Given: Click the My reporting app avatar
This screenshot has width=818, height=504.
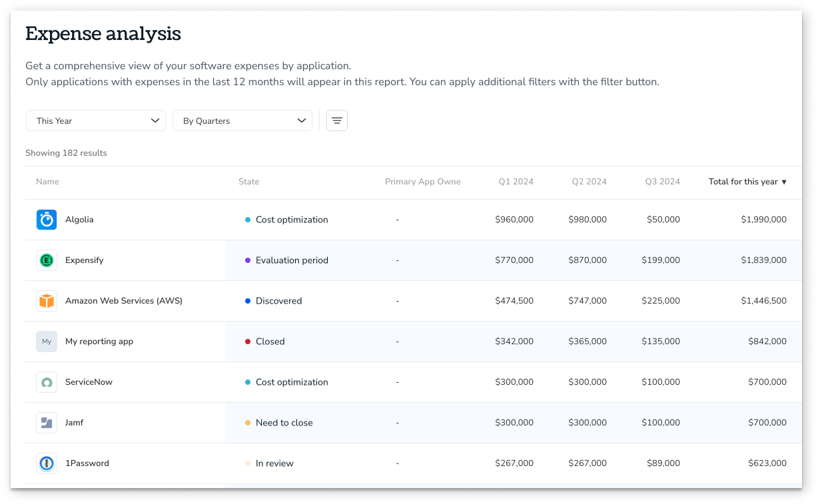Looking at the screenshot, I should [47, 342].
